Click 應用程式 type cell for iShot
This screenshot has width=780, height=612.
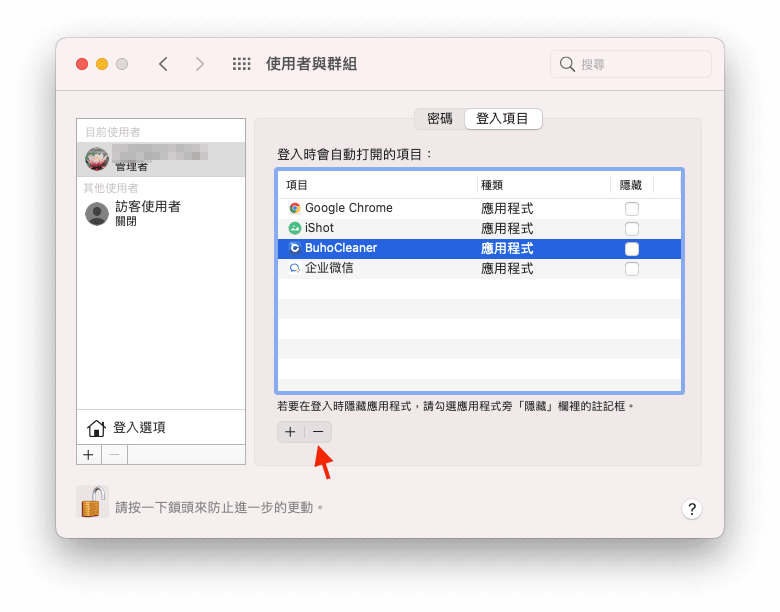507,229
